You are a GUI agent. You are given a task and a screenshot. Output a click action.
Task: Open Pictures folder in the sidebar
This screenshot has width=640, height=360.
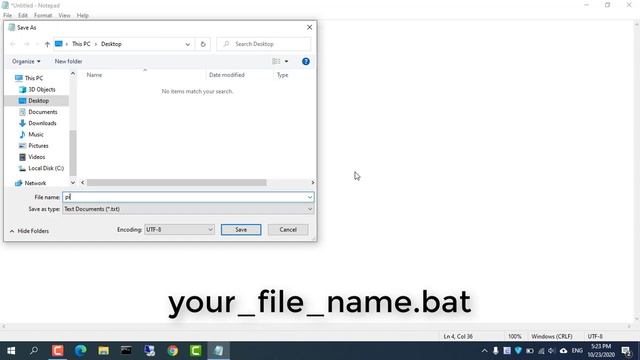38,146
